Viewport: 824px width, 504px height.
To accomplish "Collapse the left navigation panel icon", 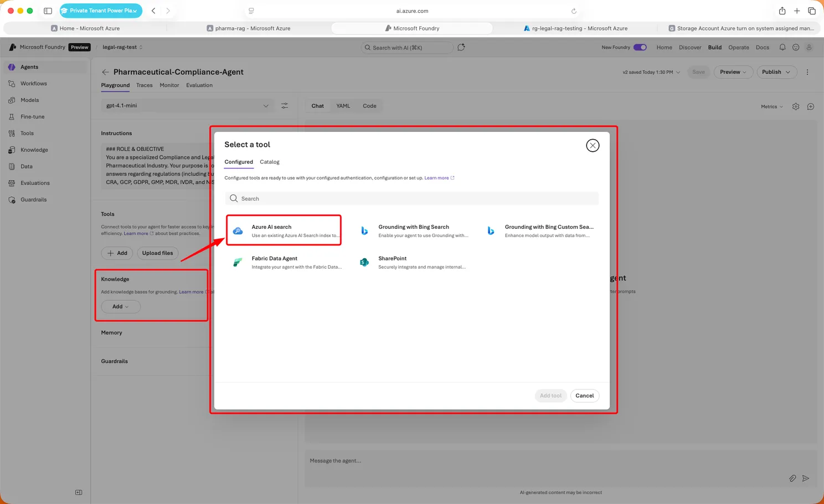I will pyautogui.click(x=79, y=492).
